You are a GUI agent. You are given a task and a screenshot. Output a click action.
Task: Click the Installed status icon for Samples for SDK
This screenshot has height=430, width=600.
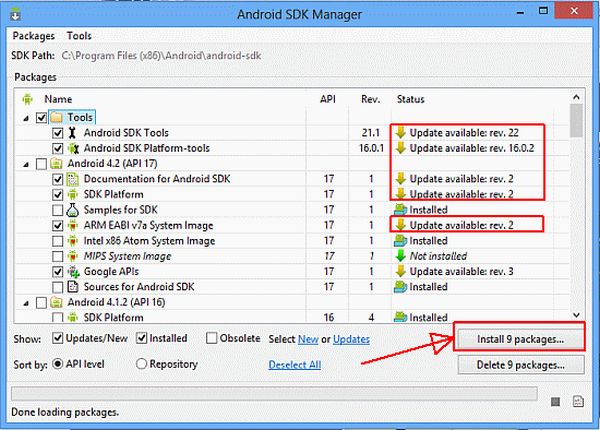coord(400,209)
